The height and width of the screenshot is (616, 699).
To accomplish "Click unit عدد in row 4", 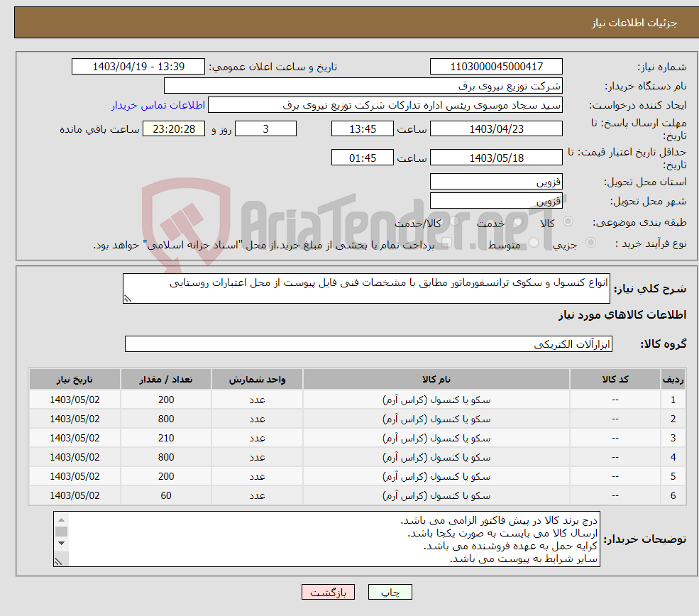I will point(257,457).
